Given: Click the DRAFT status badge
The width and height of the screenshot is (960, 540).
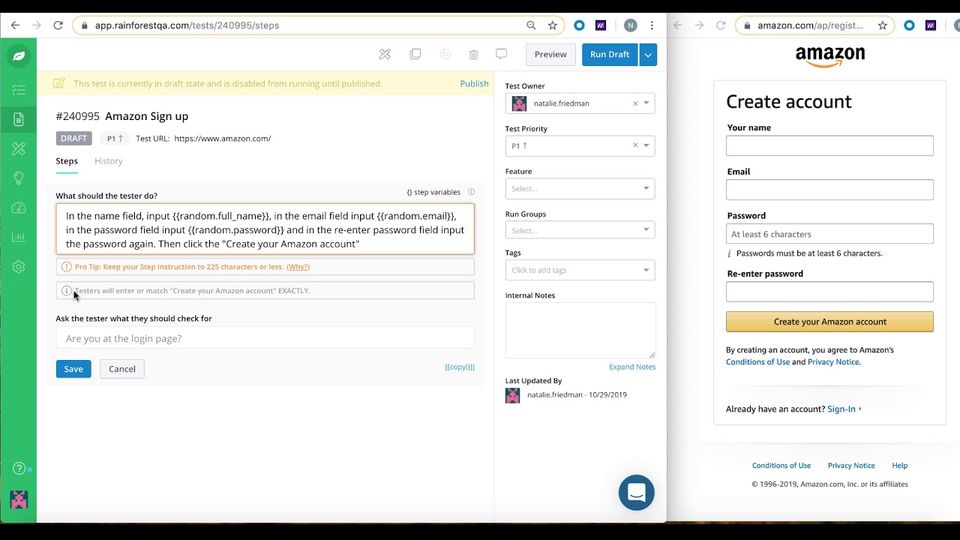Looking at the screenshot, I should point(73,138).
